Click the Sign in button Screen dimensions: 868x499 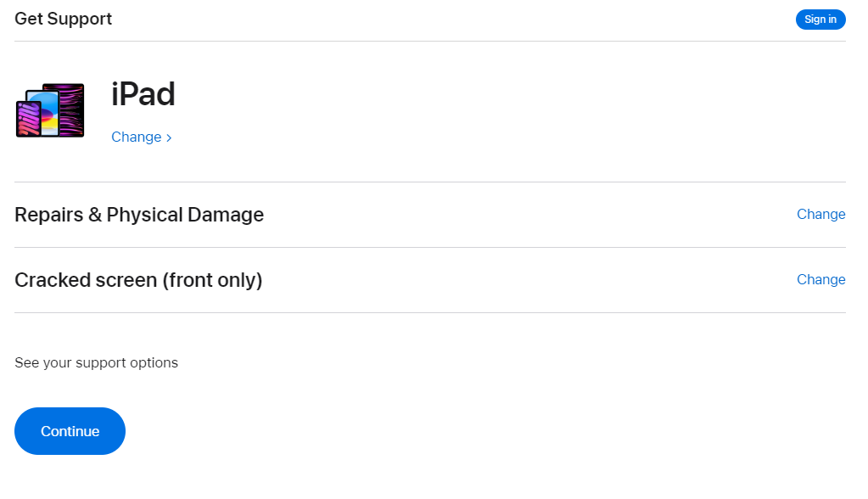[820, 20]
